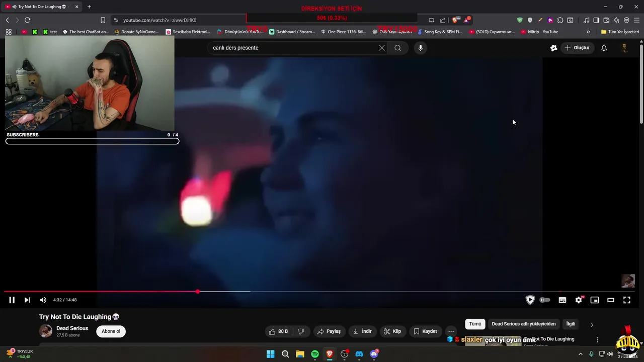Open options for the suggested video
Screen dimensions: 644x362
click(597, 340)
